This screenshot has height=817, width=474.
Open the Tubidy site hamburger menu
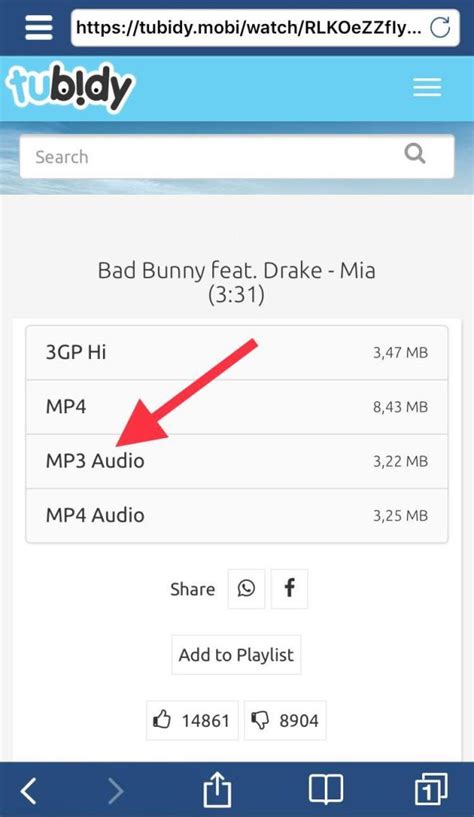pyautogui.click(x=427, y=87)
